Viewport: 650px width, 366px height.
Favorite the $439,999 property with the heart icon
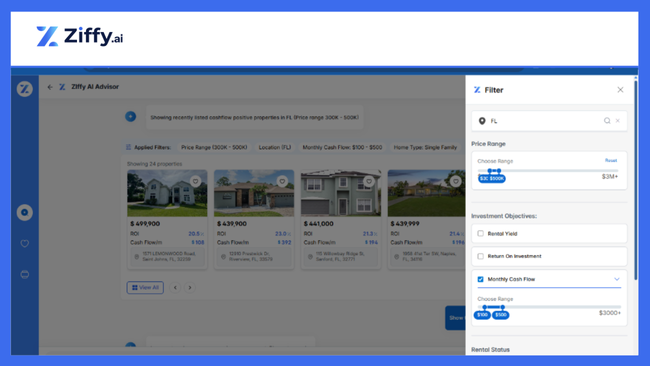pyautogui.click(x=456, y=181)
